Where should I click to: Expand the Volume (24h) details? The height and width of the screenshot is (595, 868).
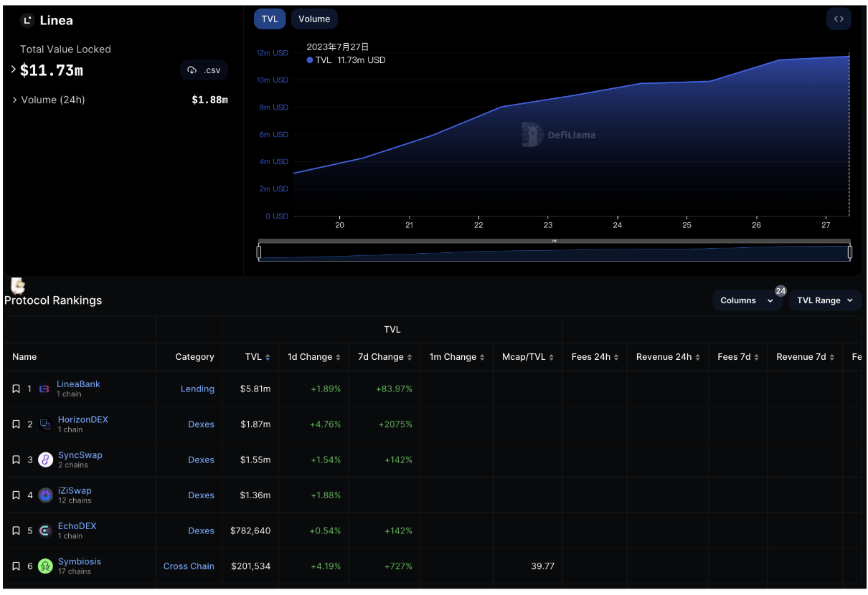pos(14,100)
